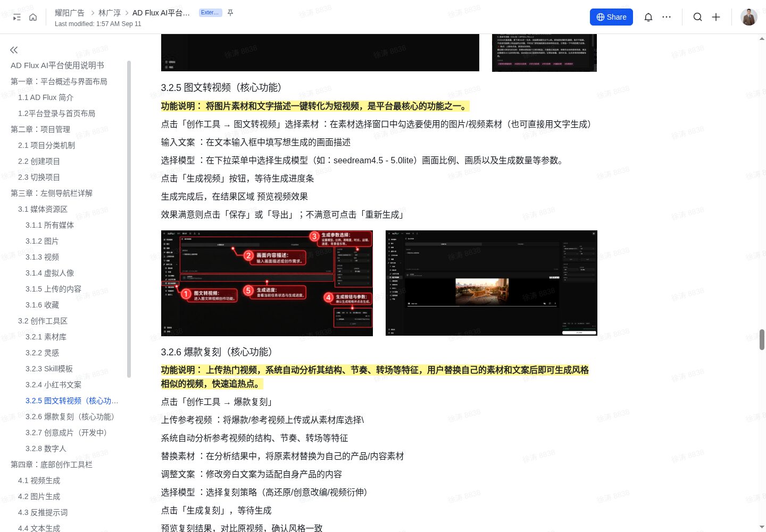
Task: Go to 2.2 创建项目
Action: click(x=39, y=161)
